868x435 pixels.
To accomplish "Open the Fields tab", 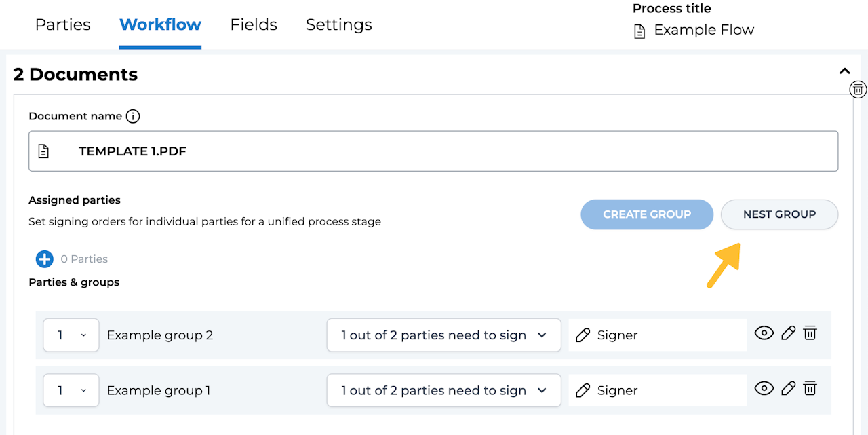I will 254,24.
